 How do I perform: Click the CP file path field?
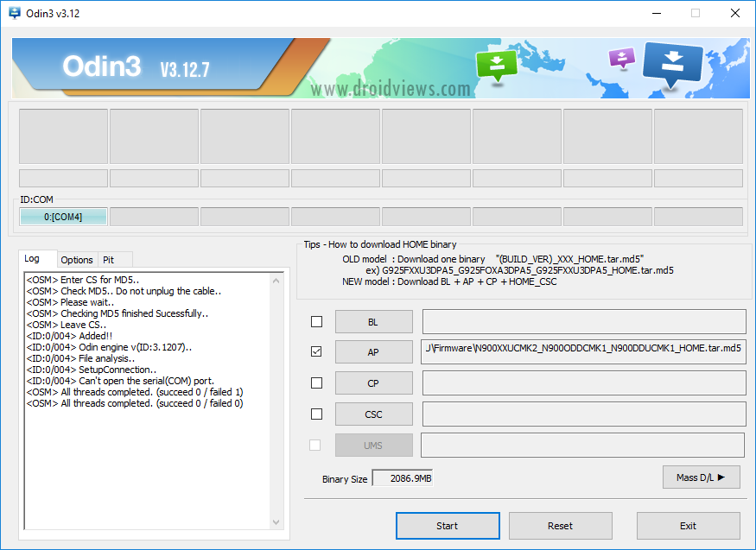coord(584,382)
